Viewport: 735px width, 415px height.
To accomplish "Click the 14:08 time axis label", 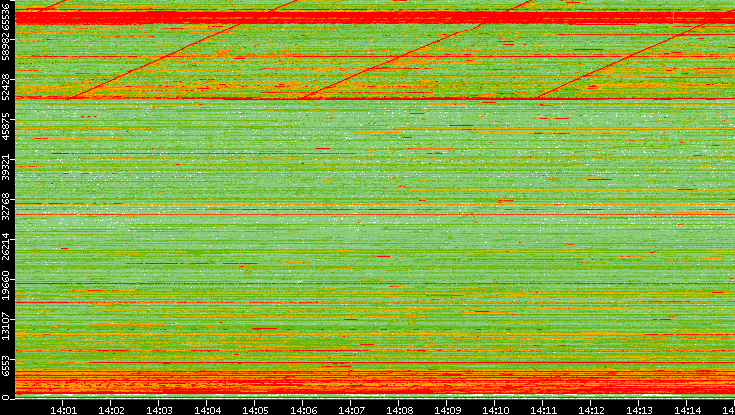I will click(398, 410).
